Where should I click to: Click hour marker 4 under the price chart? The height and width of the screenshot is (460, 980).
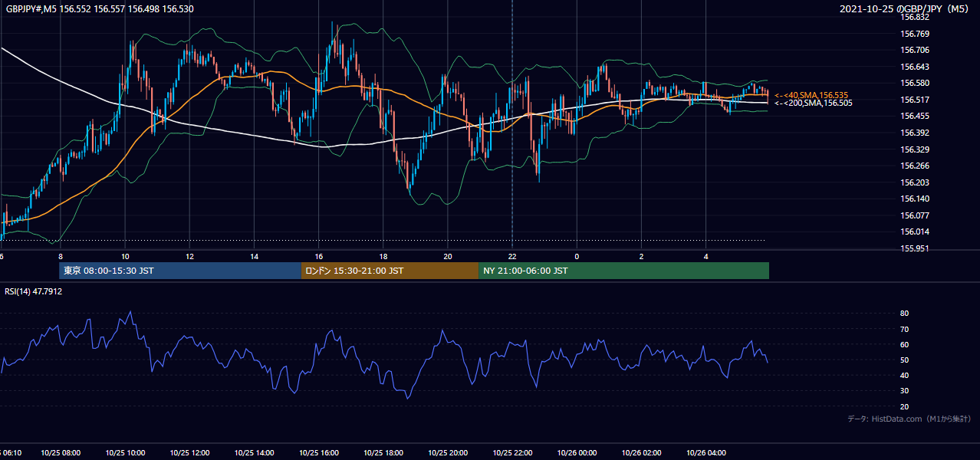tap(705, 256)
